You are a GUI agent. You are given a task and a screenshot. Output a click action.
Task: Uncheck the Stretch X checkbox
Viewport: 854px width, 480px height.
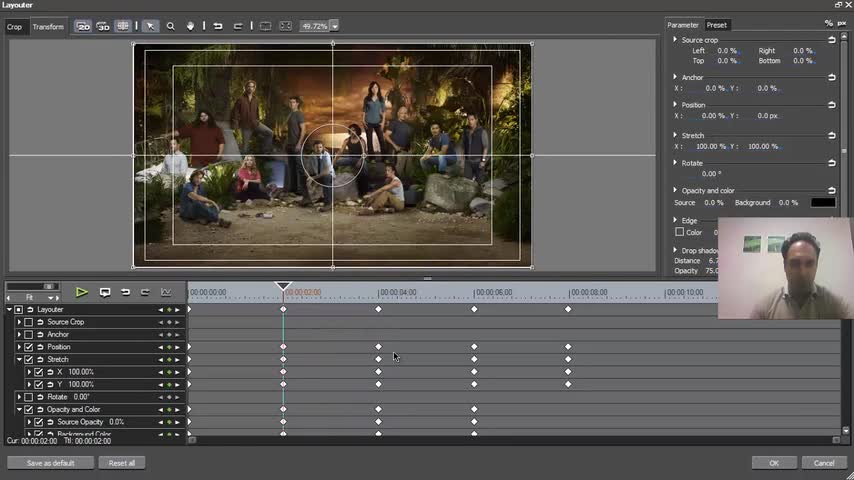point(39,372)
